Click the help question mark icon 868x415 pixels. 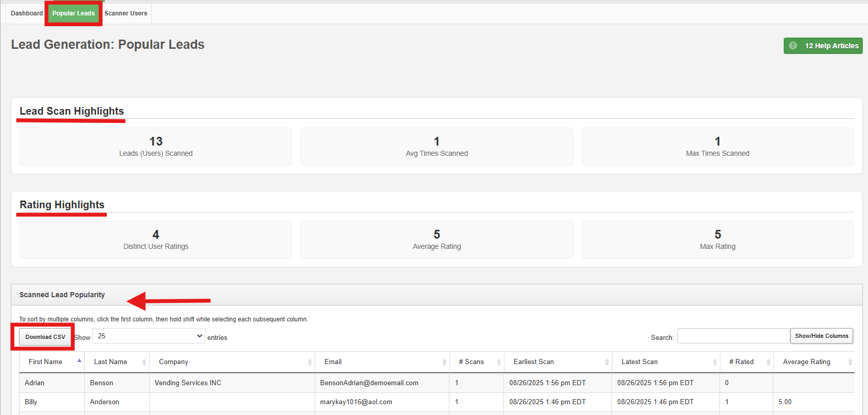click(793, 46)
